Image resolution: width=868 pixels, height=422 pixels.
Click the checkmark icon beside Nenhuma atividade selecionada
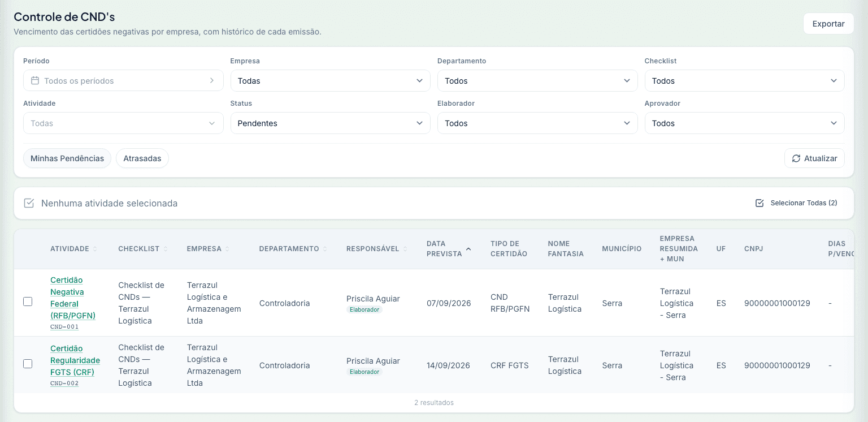click(29, 203)
